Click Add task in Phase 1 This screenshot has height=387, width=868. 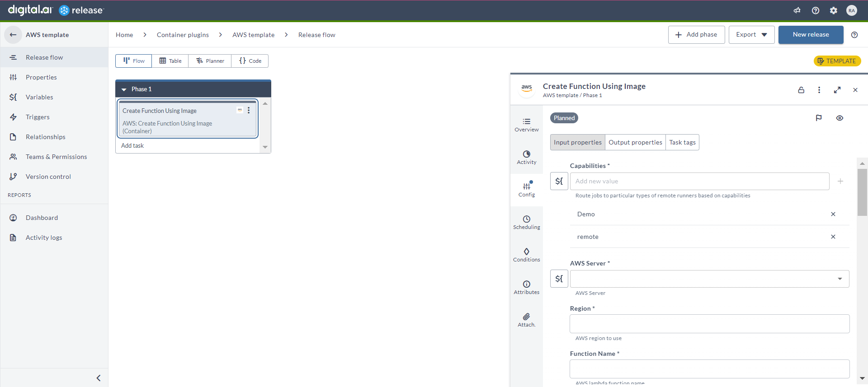coord(132,145)
